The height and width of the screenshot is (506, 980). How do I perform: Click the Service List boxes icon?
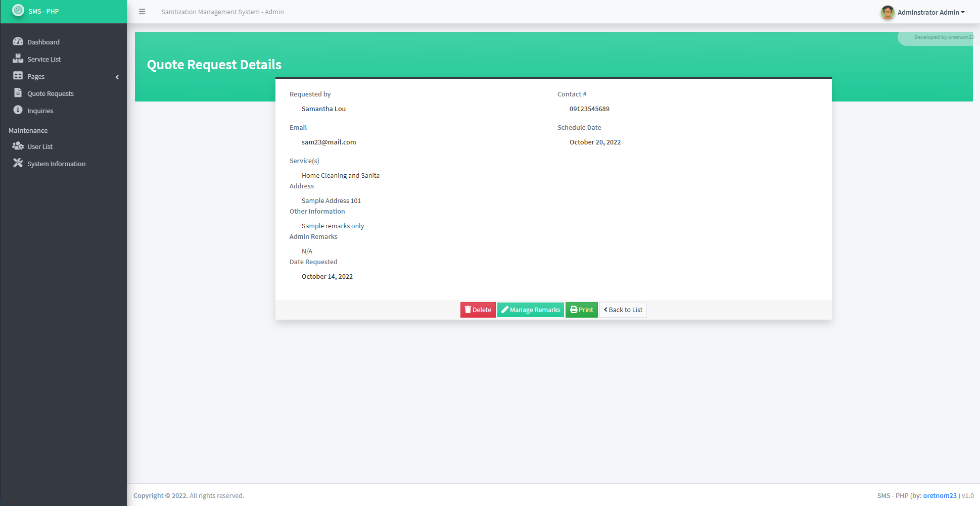18,59
